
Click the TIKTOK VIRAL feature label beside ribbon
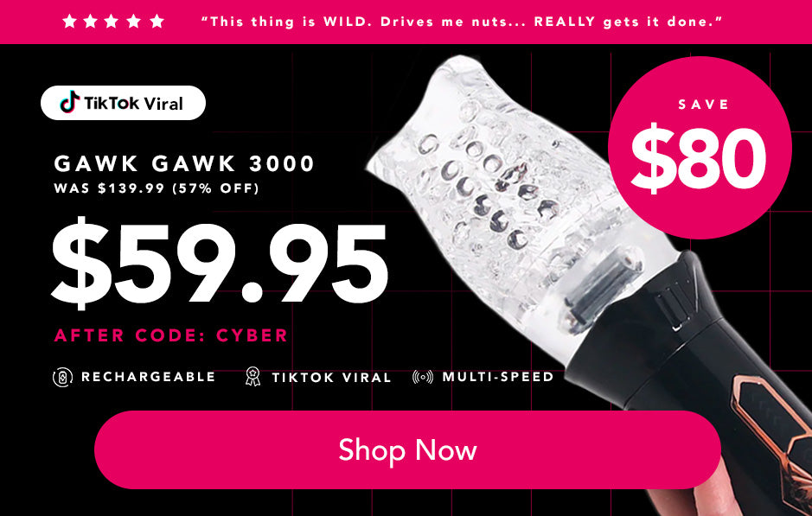coord(331,378)
